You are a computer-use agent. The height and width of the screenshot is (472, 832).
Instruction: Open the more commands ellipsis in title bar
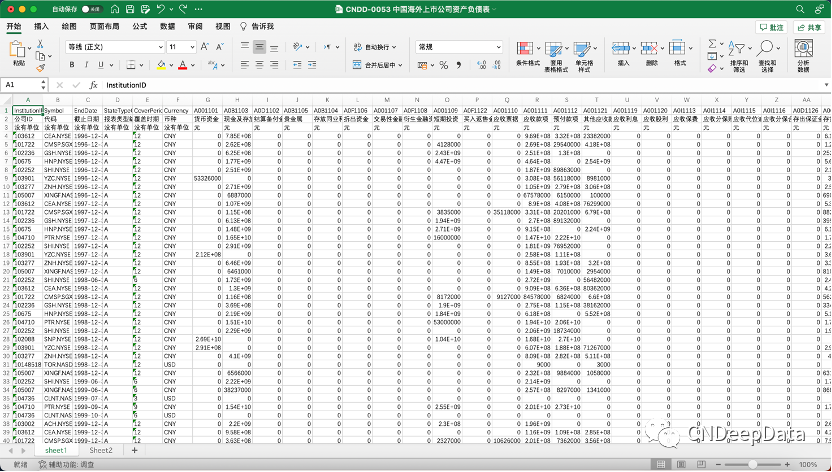pos(198,9)
